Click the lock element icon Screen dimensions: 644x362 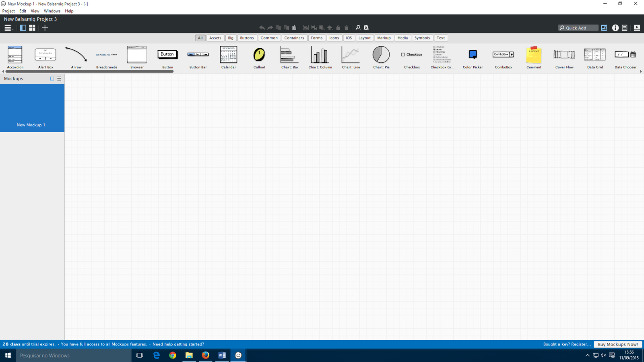pyautogui.click(x=338, y=27)
